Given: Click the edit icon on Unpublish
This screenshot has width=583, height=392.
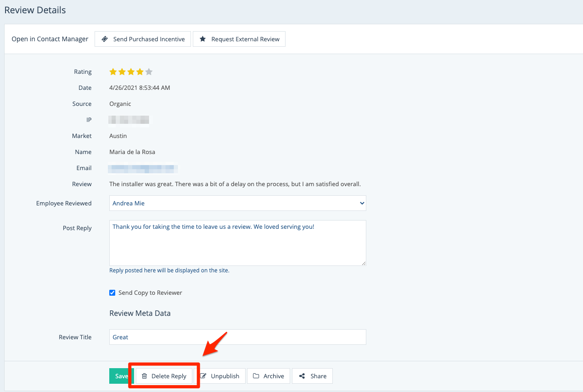Looking at the screenshot, I should pyautogui.click(x=203, y=376).
